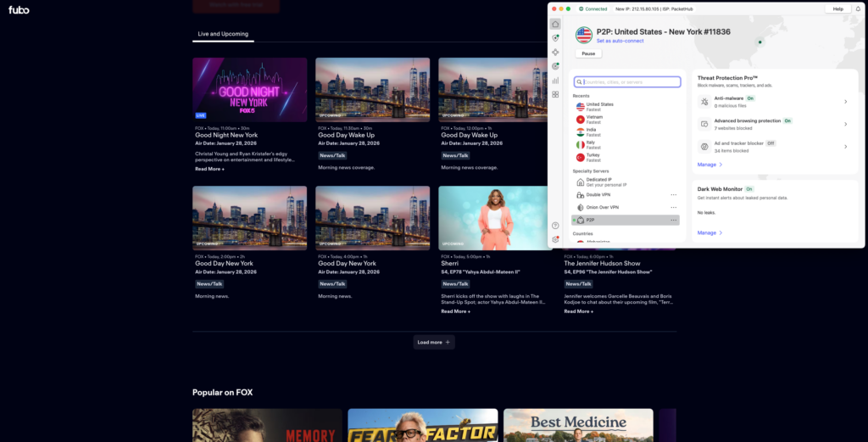This screenshot has height=442, width=868.
Task: Click the Anti-malware bug icon
Action: (704, 102)
